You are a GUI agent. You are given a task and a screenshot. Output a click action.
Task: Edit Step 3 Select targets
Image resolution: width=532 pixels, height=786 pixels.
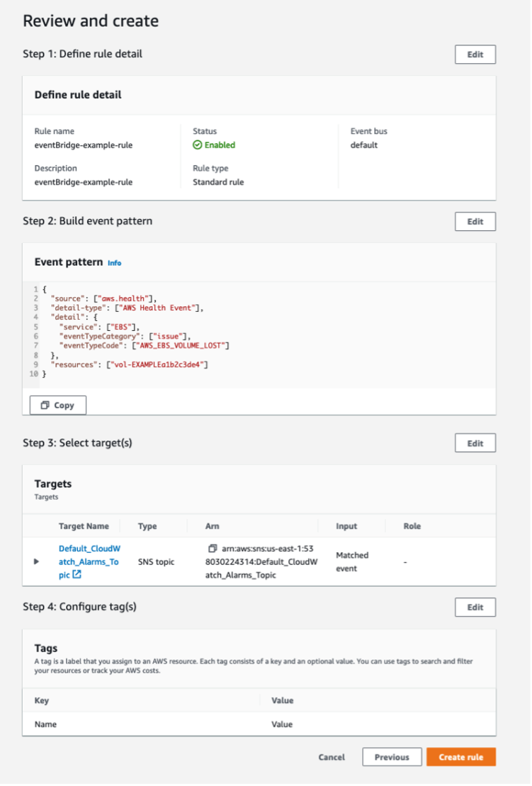(x=476, y=442)
